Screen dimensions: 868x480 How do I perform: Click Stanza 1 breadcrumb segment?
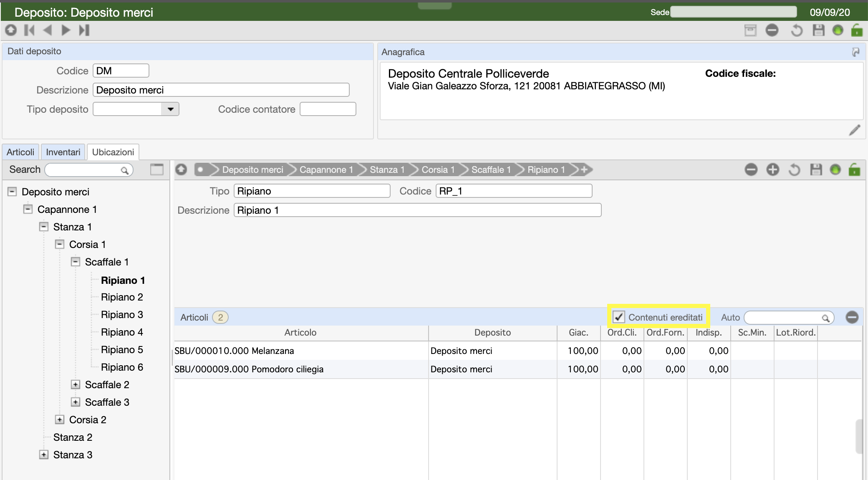(x=387, y=169)
